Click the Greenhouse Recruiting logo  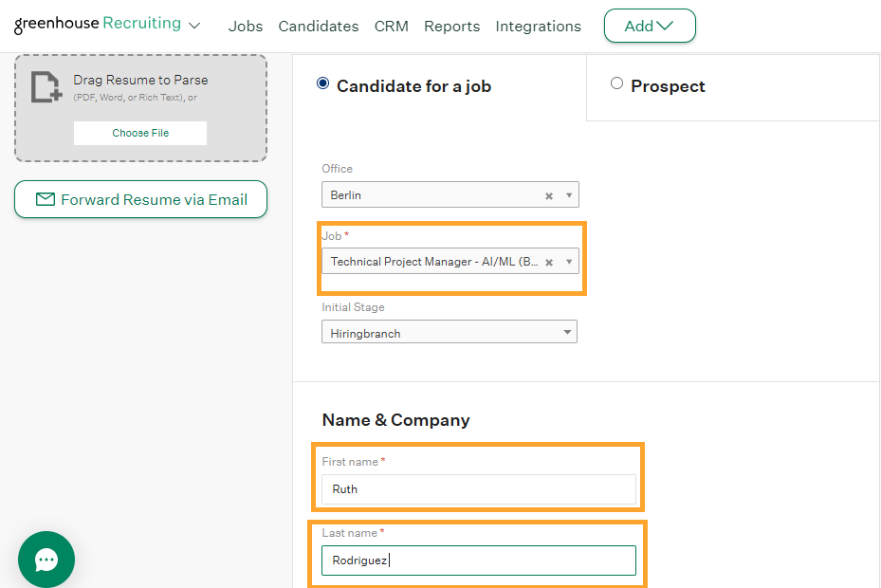[98, 25]
